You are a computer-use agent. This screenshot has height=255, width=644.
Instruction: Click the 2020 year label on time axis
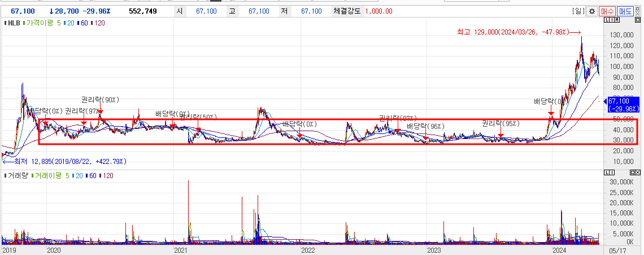pyautogui.click(x=54, y=250)
